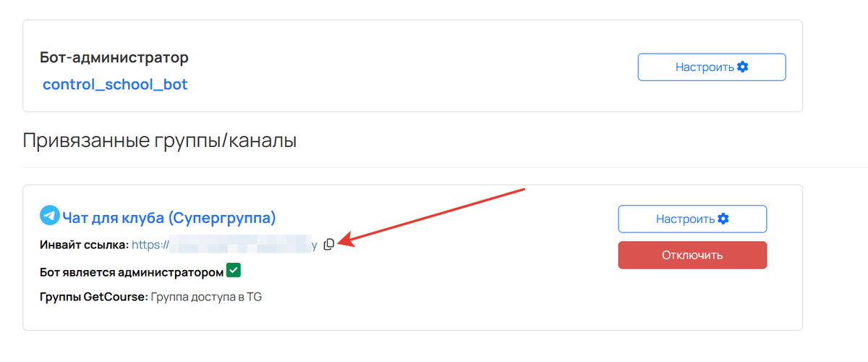Click the Настроить text beside Чат для клуба
This screenshot has height=362, width=868.
pyautogui.click(x=684, y=219)
